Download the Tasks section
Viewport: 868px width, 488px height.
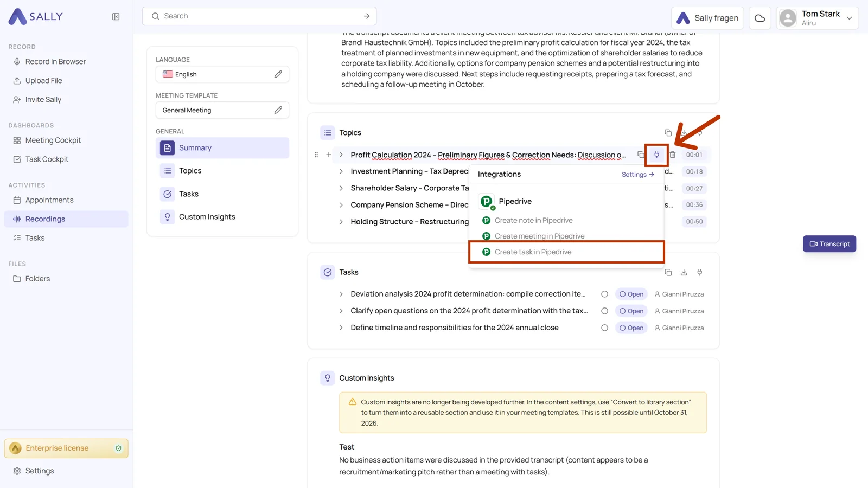(684, 272)
